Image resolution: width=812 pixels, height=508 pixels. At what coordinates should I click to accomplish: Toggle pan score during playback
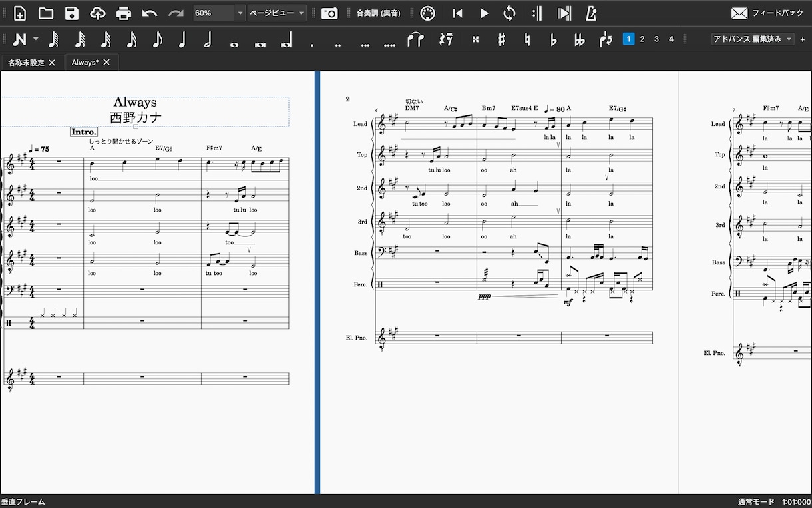pos(564,13)
